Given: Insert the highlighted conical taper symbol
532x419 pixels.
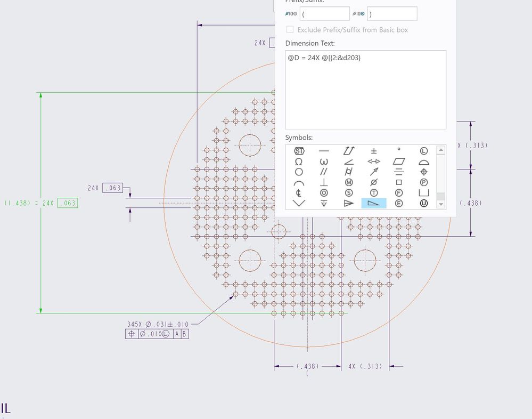Looking at the screenshot, I should [x=374, y=203].
